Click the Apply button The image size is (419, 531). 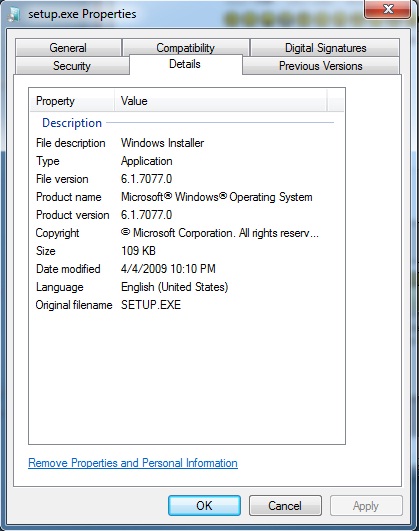click(x=366, y=506)
